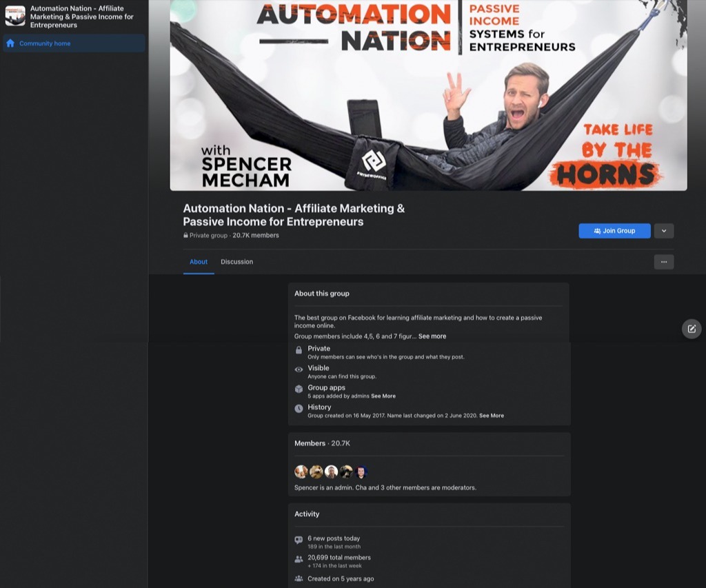Open the first member avatar in Members
The image size is (706, 588).
301,472
